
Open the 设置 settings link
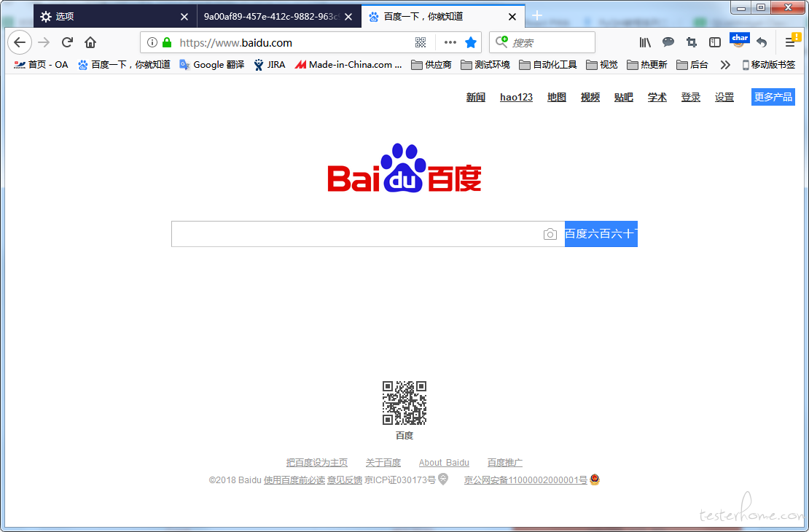(724, 97)
